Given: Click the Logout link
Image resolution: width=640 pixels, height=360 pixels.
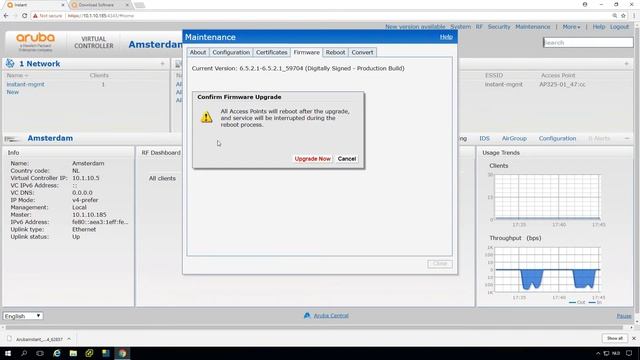Looking at the screenshot, I should click(x=620, y=27).
